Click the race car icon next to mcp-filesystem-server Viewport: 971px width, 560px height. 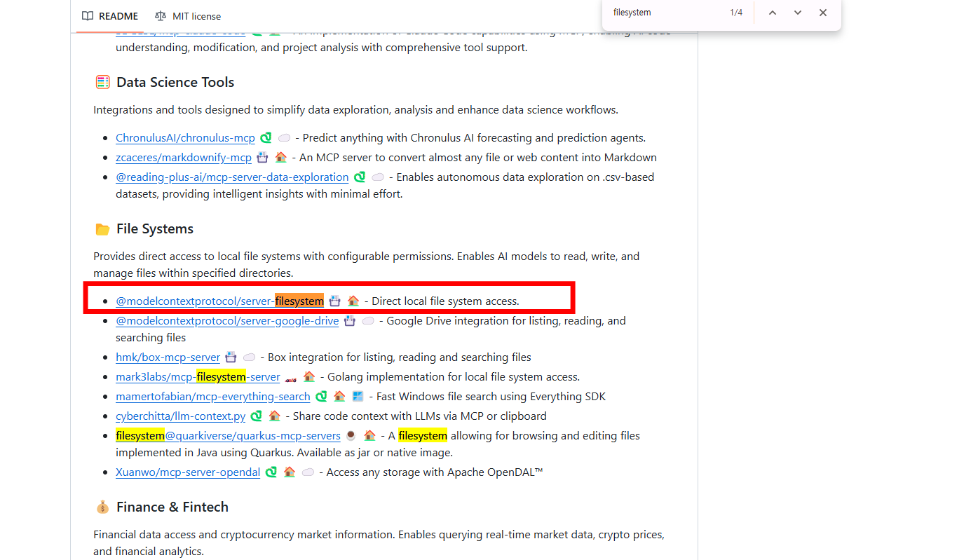pos(291,378)
